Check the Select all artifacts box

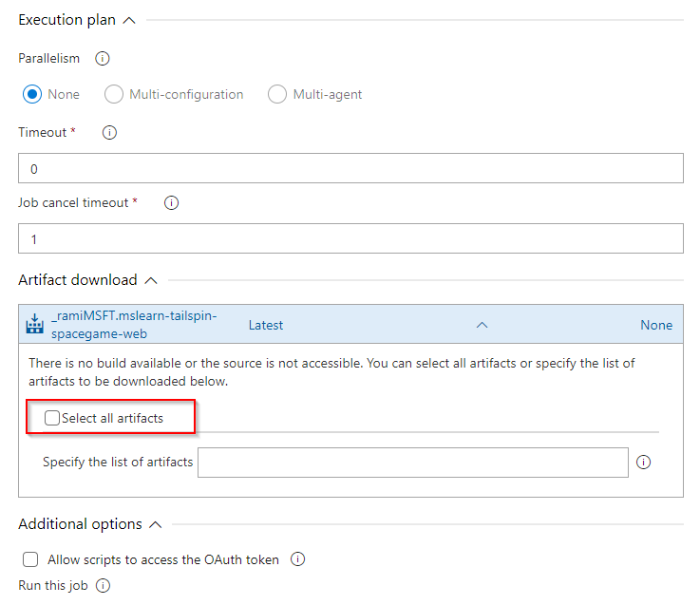pyautogui.click(x=52, y=418)
